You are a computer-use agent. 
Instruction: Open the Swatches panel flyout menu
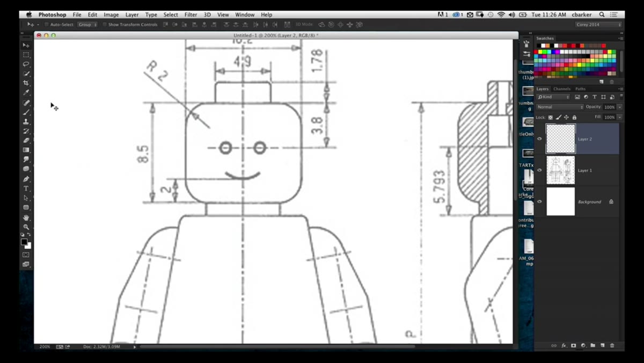tap(620, 39)
